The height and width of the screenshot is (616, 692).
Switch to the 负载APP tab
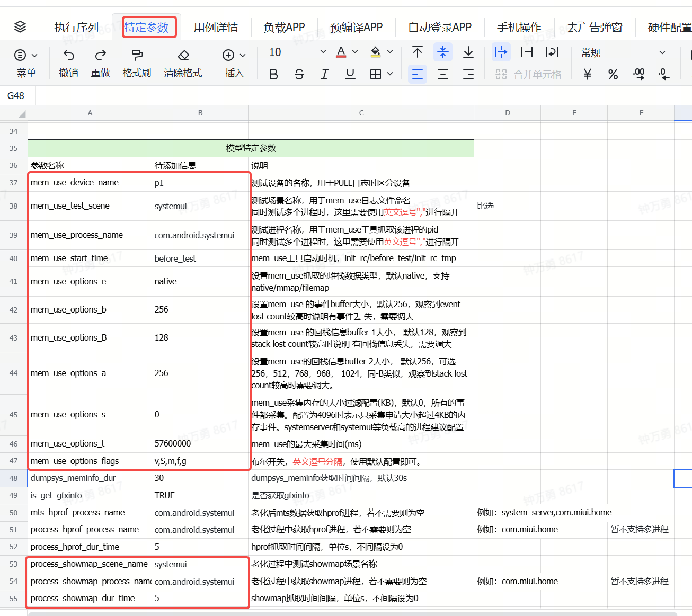pos(284,27)
